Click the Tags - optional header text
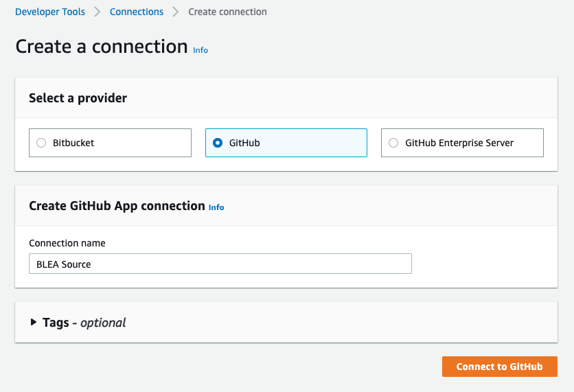574x392 pixels. pos(84,323)
